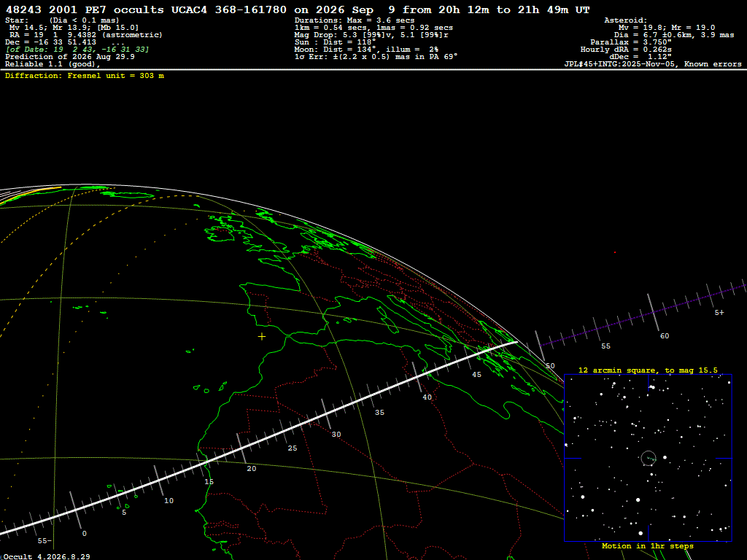Viewport: 747px width, 560px height.
Task: Select the tick labeled 10 on the path
Action: point(169,500)
